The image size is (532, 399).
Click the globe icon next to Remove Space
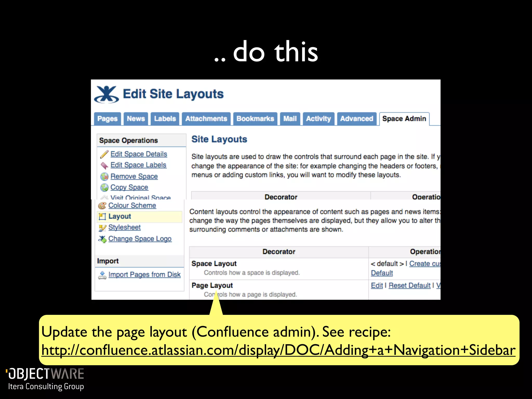tap(104, 177)
